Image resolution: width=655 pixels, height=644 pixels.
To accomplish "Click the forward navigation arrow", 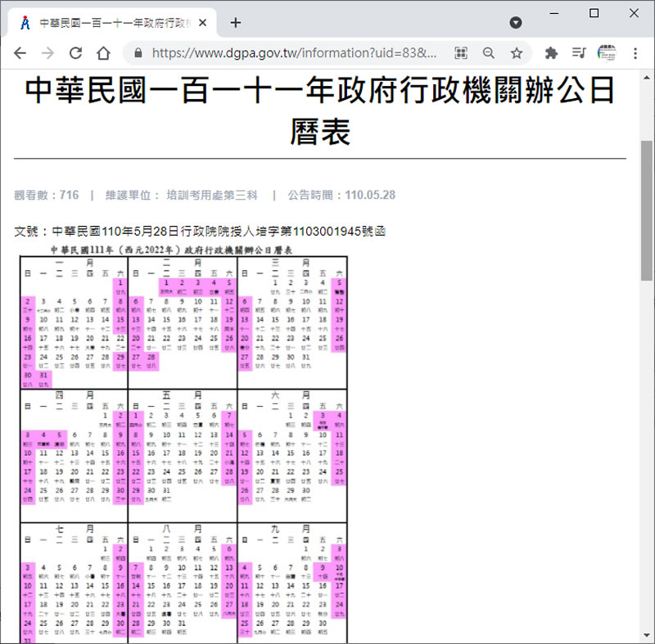I will (x=47, y=53).
